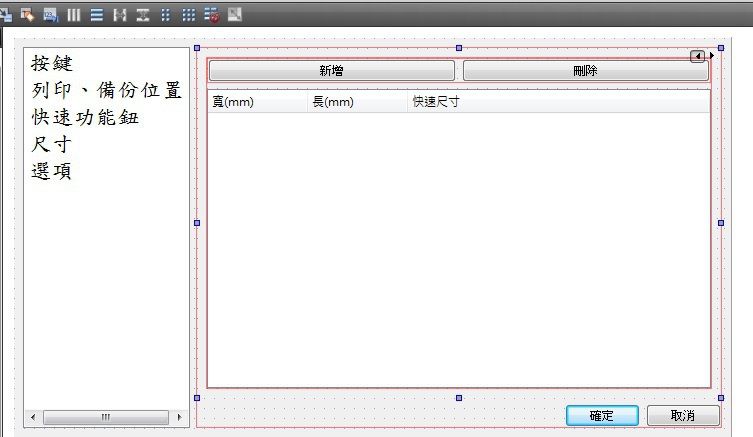Click the bottom-left corner selection handle
This screenshot has width=753, height=437.
(x=197, y=398)
